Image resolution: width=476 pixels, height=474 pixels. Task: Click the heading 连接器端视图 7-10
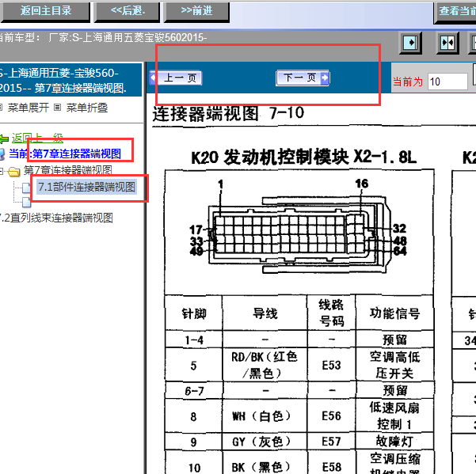pyautogui.click(x=228, y=113)
